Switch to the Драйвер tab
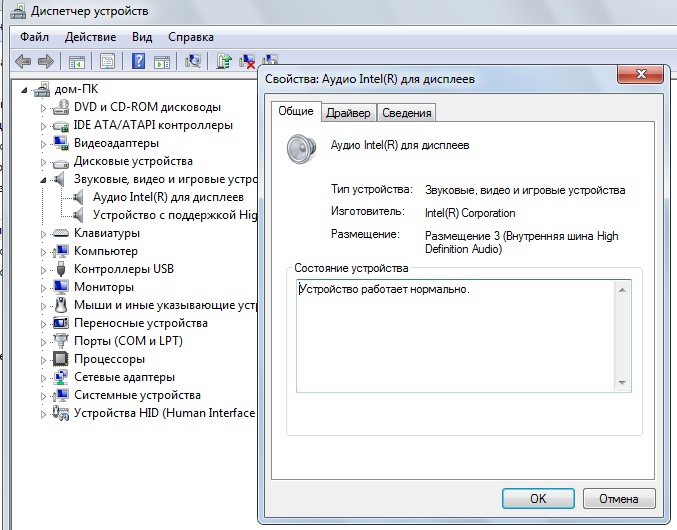The image size is (677, 530). pos(348,113)
